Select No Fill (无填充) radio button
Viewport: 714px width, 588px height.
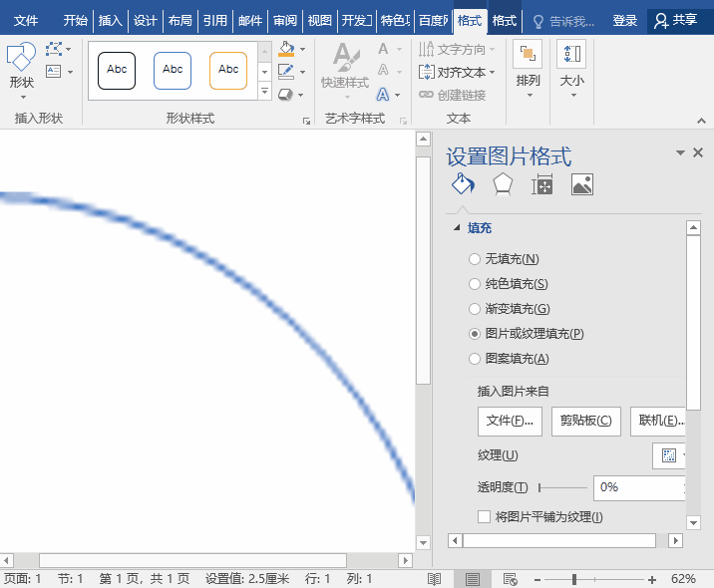pos(475,259)
